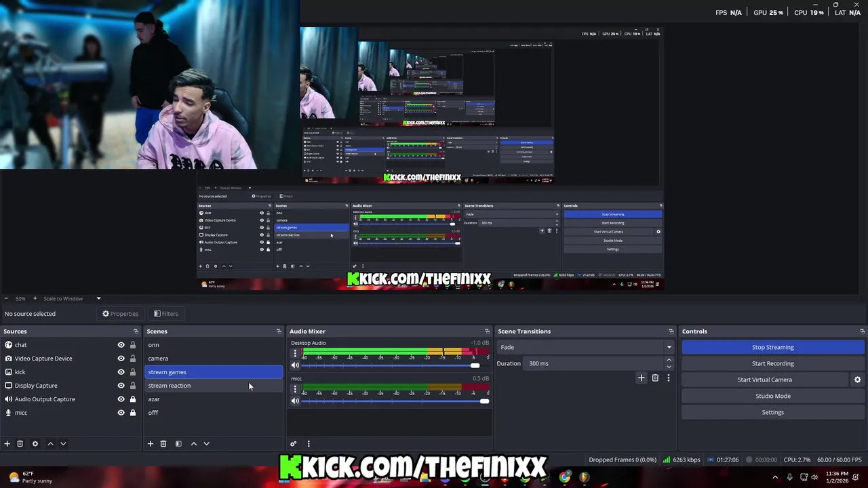The image size is (868, 488).
Task: Toggle visibility of the micc source
Action: point(121,413)
